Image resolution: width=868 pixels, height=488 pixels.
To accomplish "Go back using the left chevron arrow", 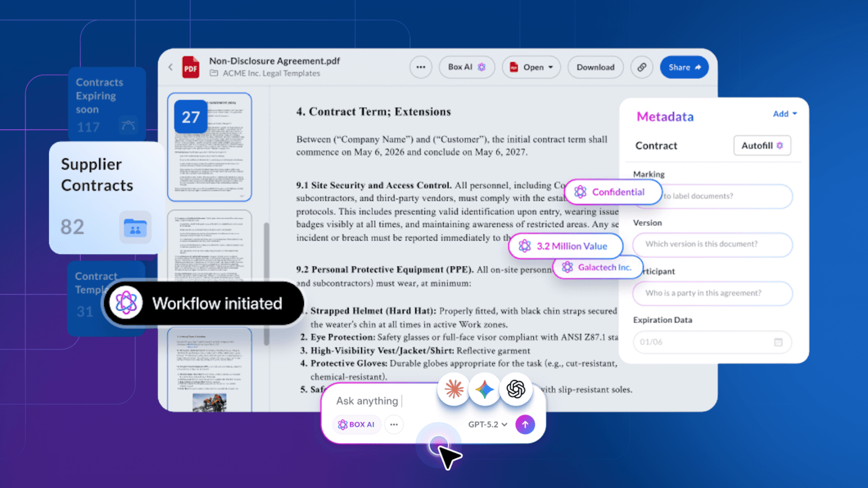I will coord(171,67).
